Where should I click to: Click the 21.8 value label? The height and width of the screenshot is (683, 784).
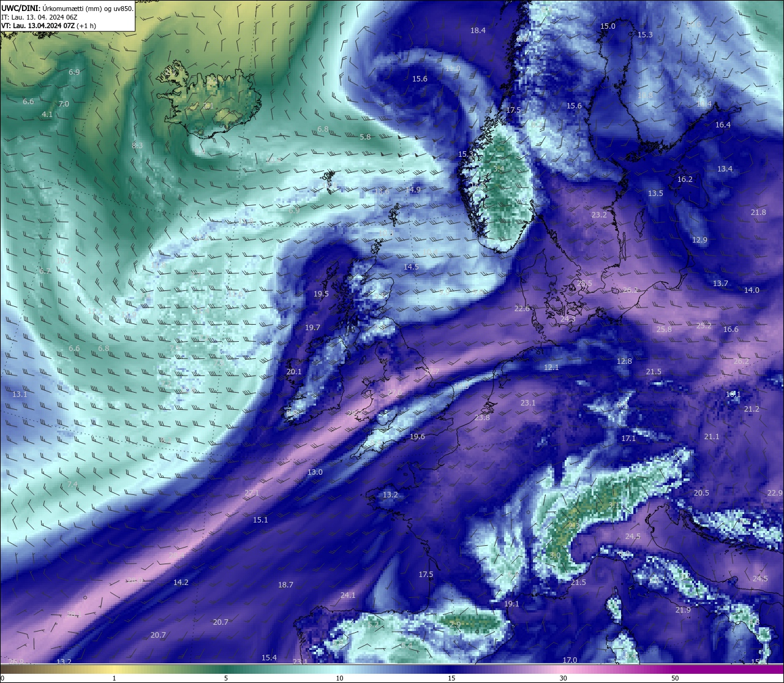click(758, 213)
